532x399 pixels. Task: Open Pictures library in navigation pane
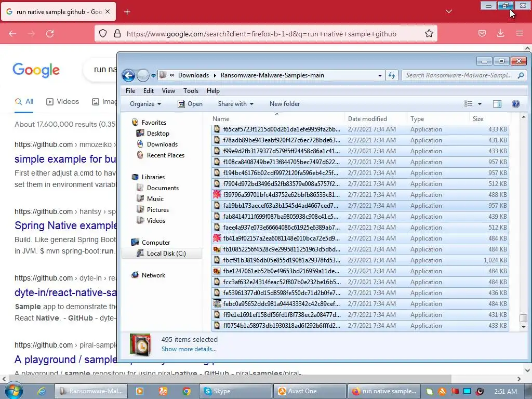pos(158,210)
